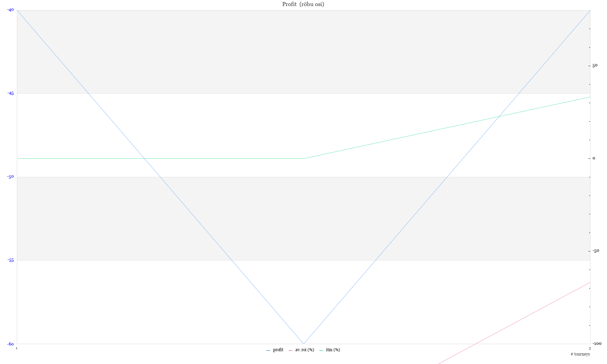Click the -45 label on left axis
Screen dimensions: 607x364
(10, 94)
